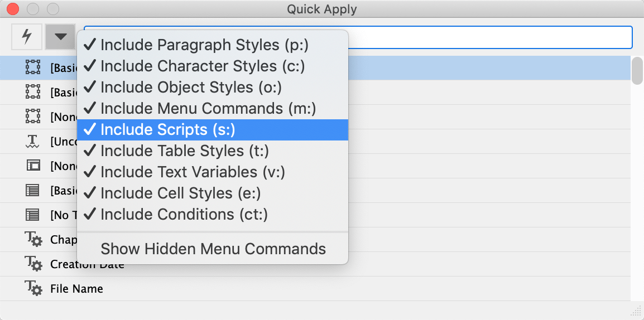The width and height of the screenshot is (644, 320).
Task: Click the frame icon on the fifth list row
Action: click(x=33, y=166)
